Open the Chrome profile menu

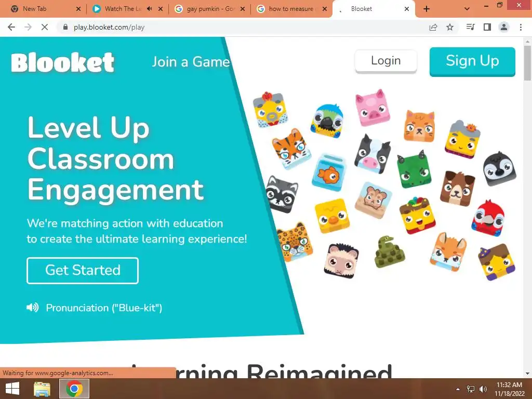coord(504,27)
